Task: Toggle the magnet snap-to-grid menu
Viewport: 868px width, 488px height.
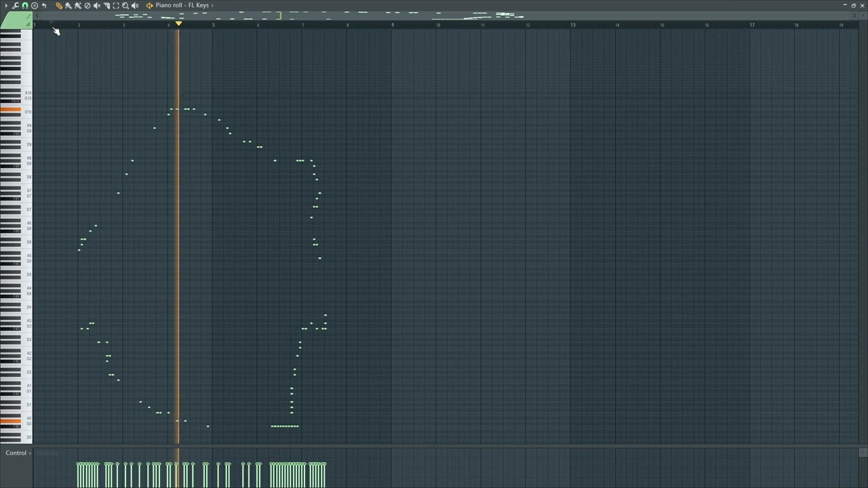Action: coord(25,5)
